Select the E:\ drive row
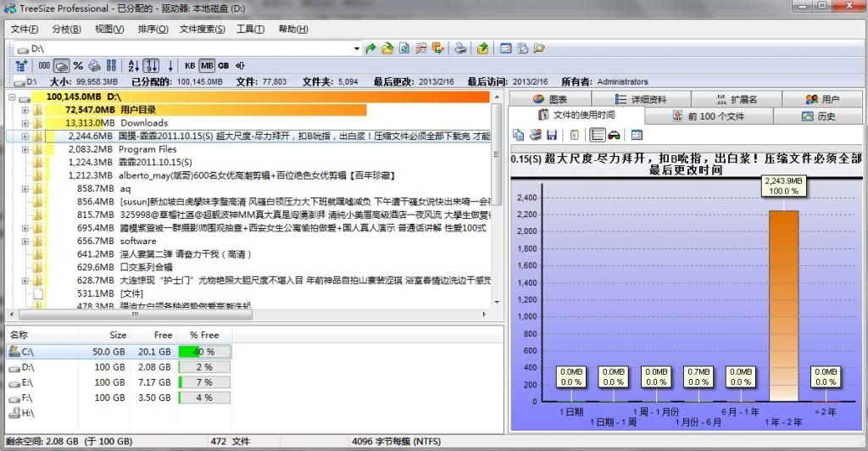This screenshot has height=451, width=868. (119, 382)
